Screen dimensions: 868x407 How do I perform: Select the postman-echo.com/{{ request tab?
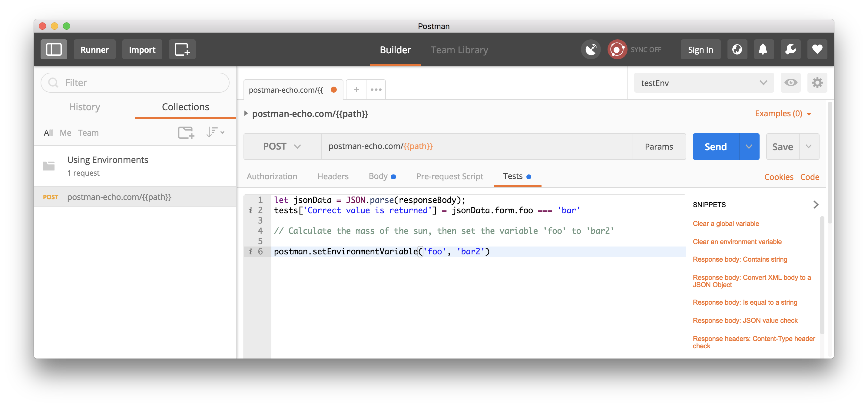click(293, 90)
